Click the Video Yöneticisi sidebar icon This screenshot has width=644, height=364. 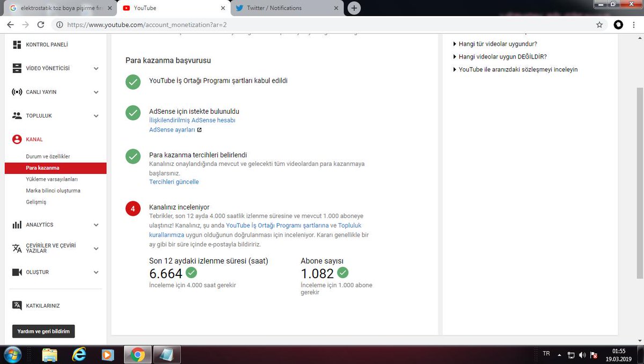[x=17, y=68]
